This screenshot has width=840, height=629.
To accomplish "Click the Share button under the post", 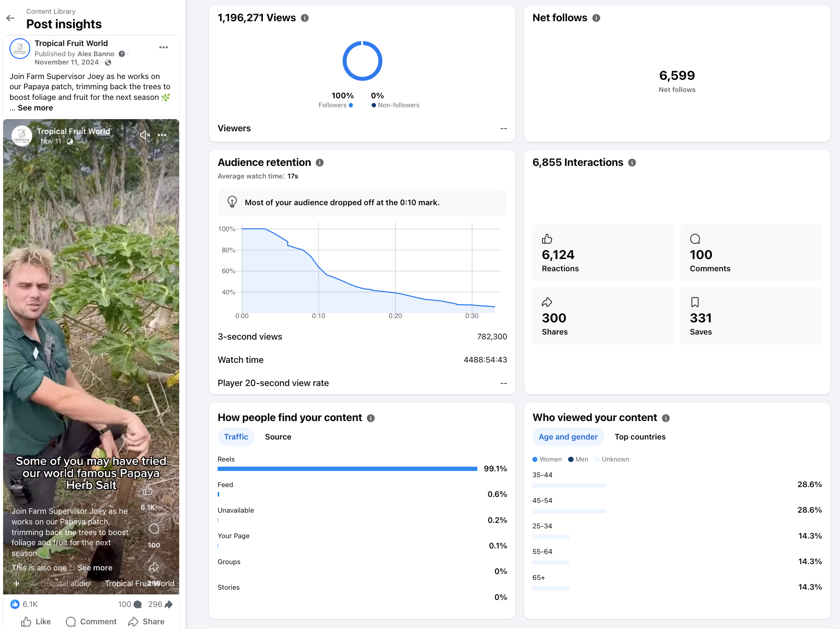I will (x=147, y=622).
